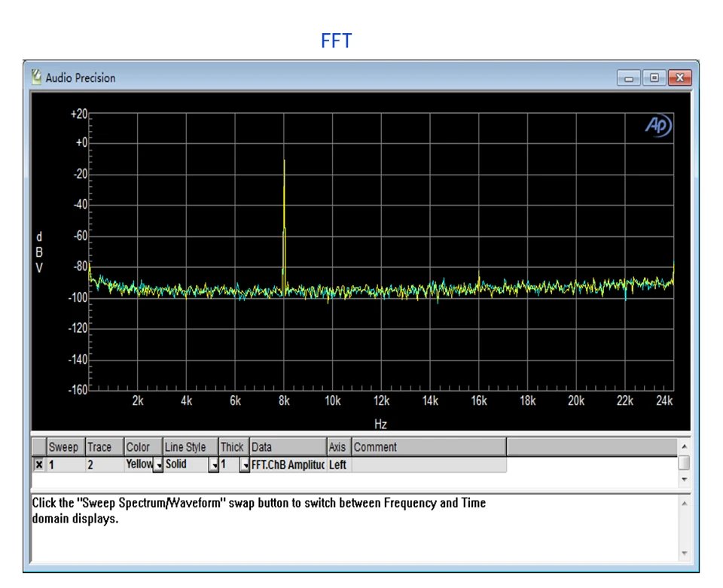Image resolution: width=723 pixels, height=588 pixels.
Task: Click the AP logo in graph corner
Action: tap(657, 126)
